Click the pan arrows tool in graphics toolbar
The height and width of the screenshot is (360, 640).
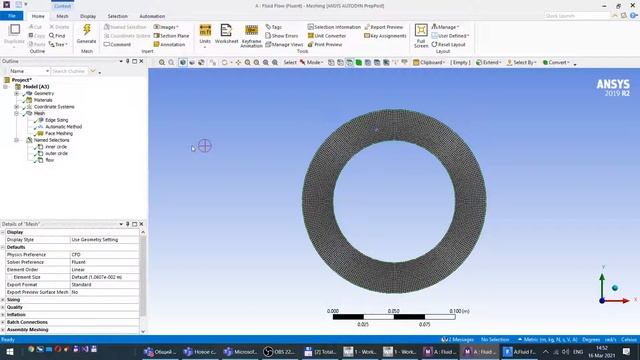(x=238, y=62)
